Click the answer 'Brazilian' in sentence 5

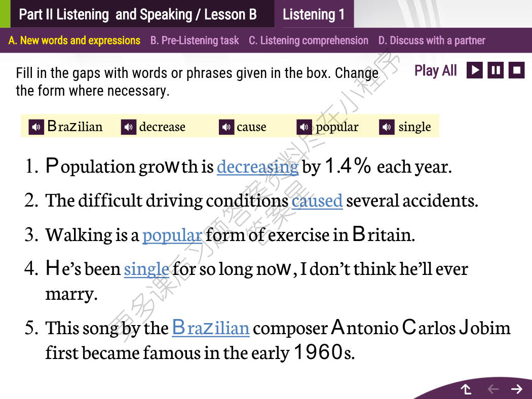[211, 328]
